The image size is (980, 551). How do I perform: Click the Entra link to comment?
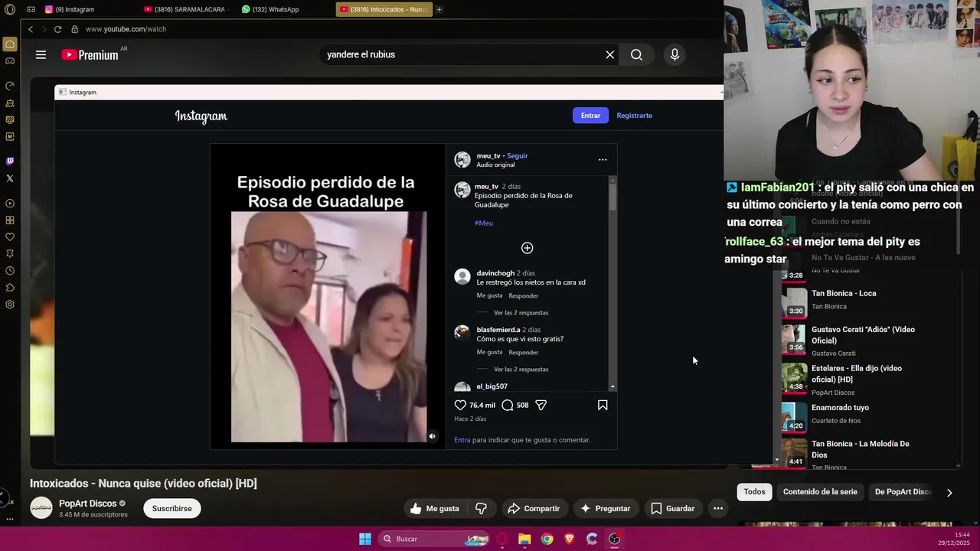(x=462, y=440)
